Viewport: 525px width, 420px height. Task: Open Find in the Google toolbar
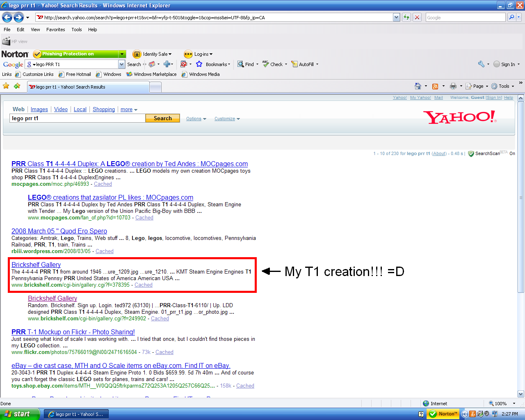click(x=246, y=64)
